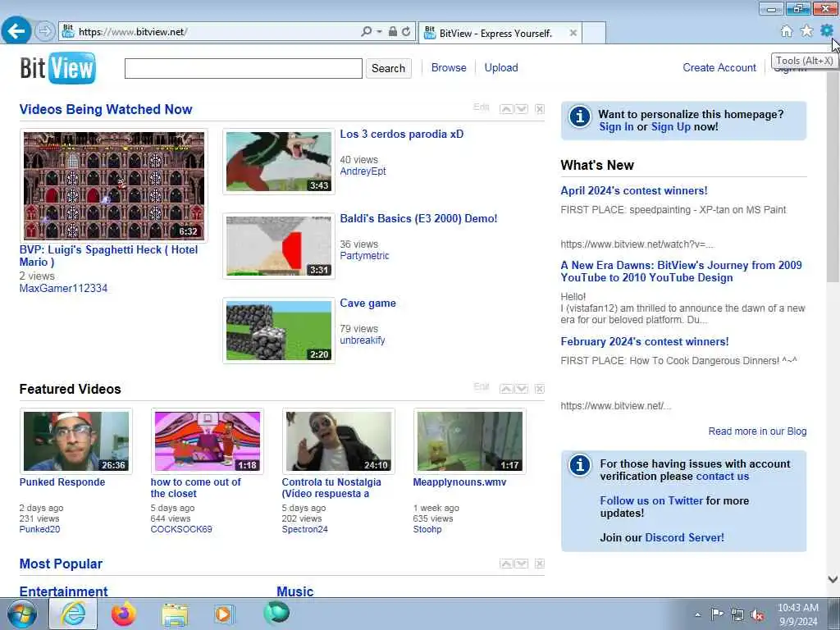Click the muted volume tray icon
The height and width of the screenshot is (630, 840).
tap(757, 615)
